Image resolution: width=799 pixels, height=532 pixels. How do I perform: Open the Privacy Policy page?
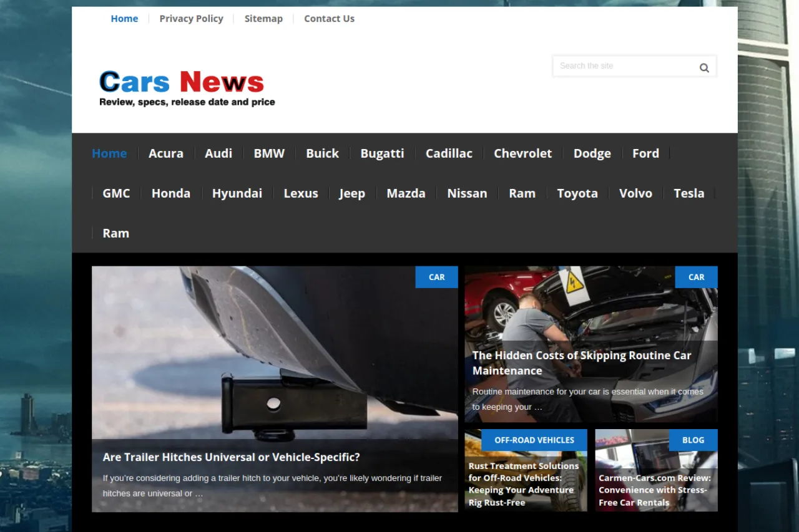click(x=191, y=19)
